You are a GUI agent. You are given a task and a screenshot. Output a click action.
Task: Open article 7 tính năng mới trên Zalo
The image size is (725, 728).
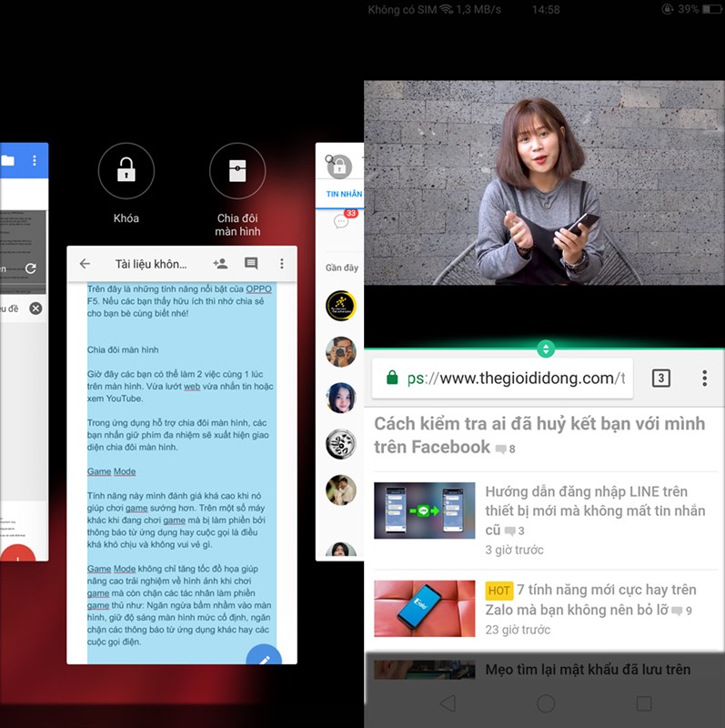590,600
